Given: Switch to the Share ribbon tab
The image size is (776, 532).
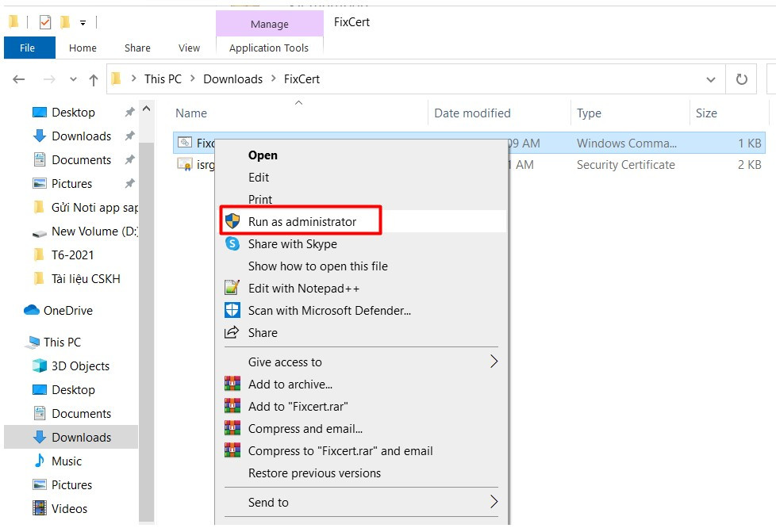Looking at the screenshot, I should point(137,48).
